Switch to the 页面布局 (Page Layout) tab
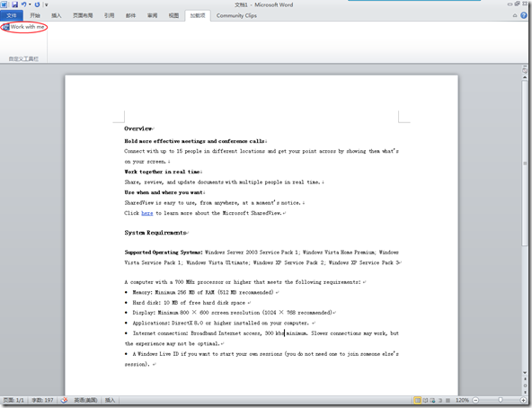This screenshot has height=408, width=532. point(83,15)
